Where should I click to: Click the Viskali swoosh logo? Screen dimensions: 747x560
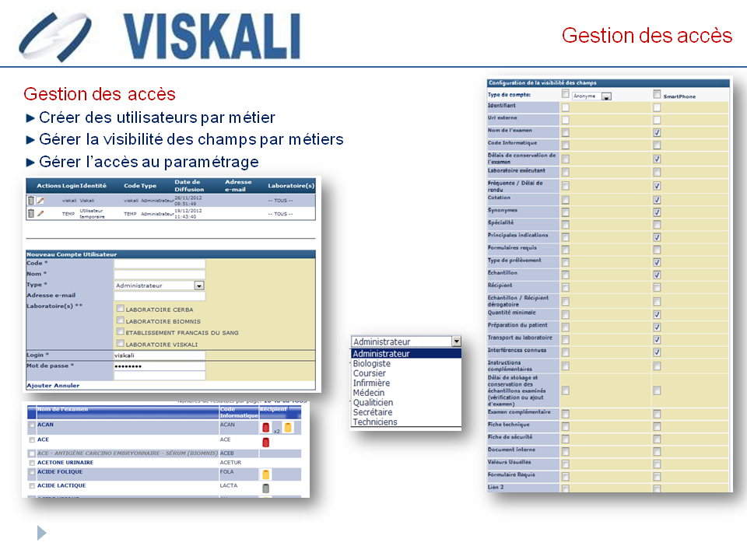coord(55,37)
